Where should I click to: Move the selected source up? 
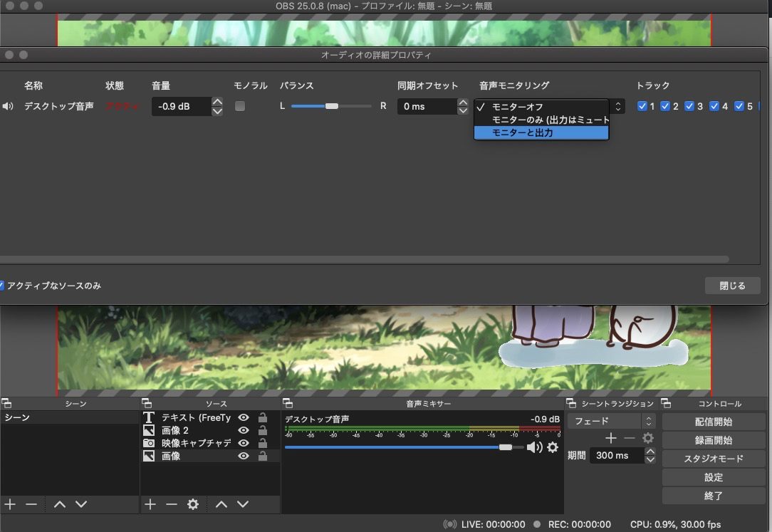[221, 504]
